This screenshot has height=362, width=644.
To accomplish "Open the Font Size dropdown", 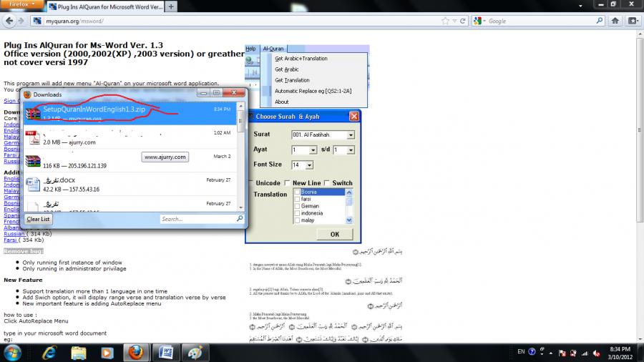I will (309, 165).
